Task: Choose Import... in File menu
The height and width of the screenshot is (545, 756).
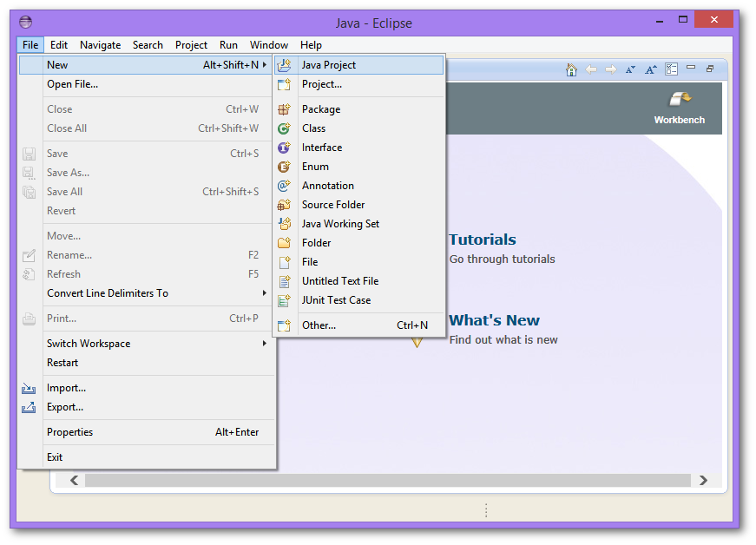Action: click(x=146, y=388)
